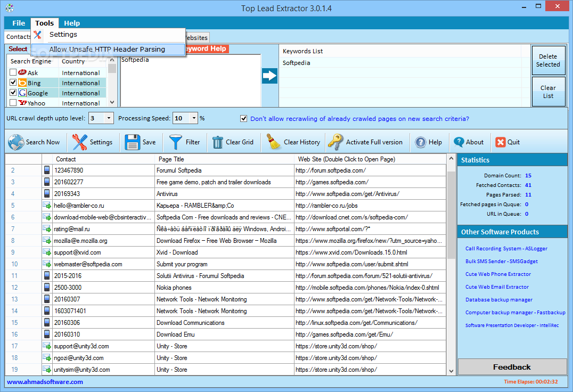
Task: Click the app icon in title bar
Action: click(x=10, y=7)
